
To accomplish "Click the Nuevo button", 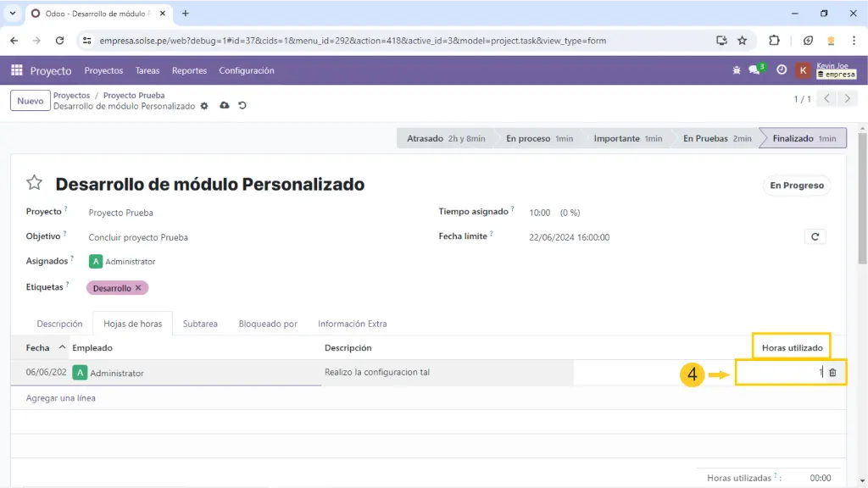I will [30, 101].
